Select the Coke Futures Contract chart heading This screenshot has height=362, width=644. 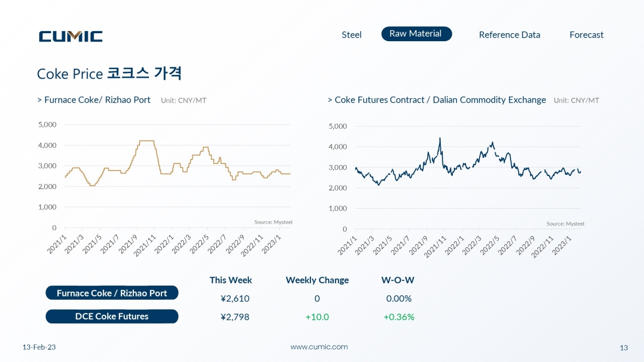(437, 100)
